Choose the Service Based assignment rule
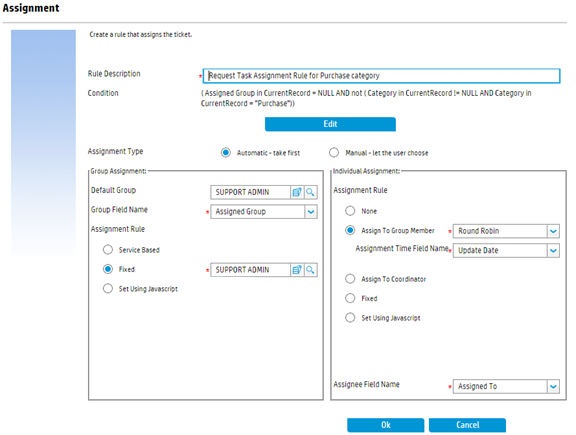Image resolution: width=576 pixels, height=435 pixels. point(108,250)
